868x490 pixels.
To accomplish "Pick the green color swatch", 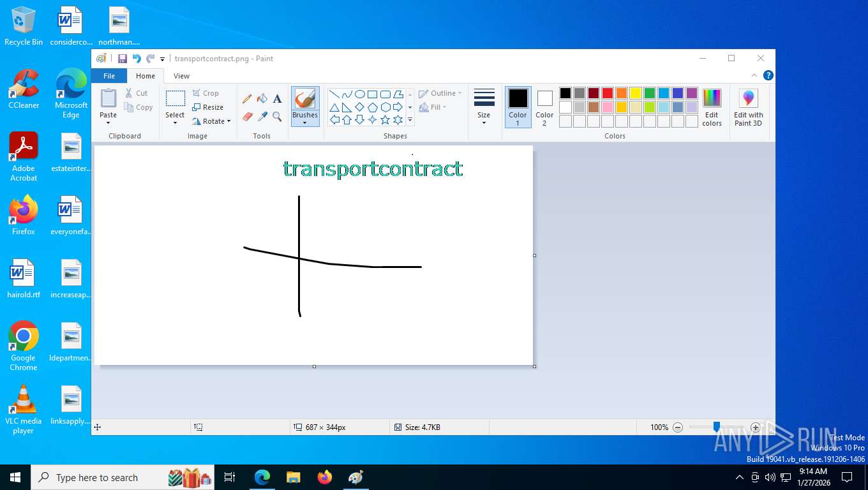I will coord(650,93).
